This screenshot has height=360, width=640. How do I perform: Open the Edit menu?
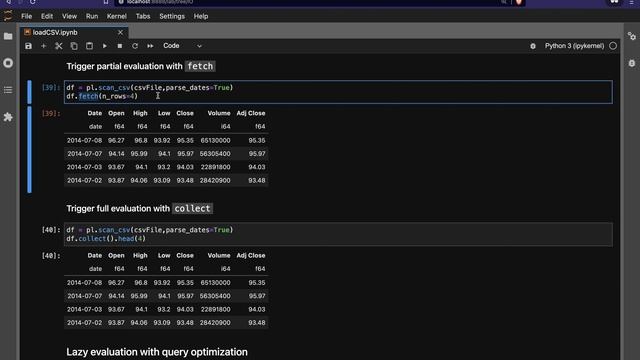[x=47, y=16]
